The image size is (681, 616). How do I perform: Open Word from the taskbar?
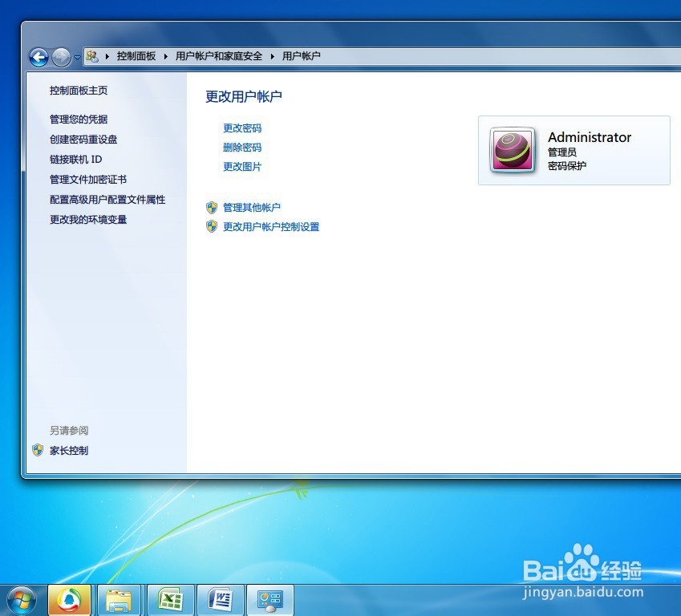pyautogui.click(x=221, y=601)
